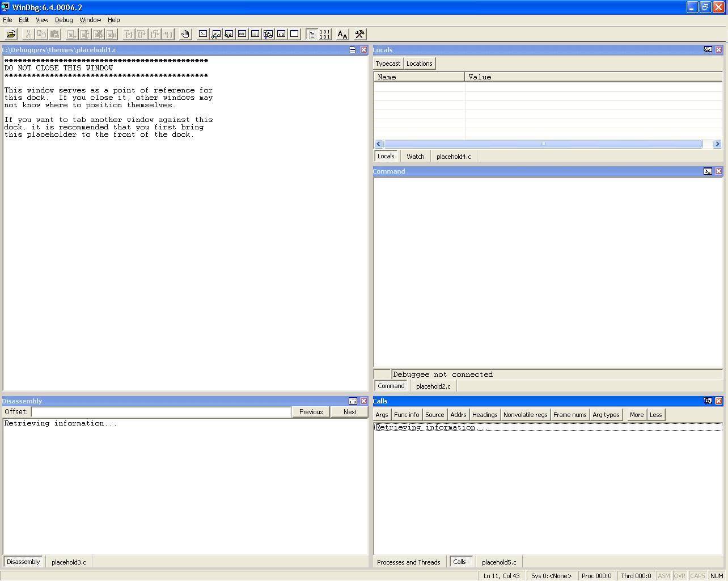Viewport: 728px width, 581px height.
Task: Open the Registers window from the toolbar
Action: [x=242, y=34]
